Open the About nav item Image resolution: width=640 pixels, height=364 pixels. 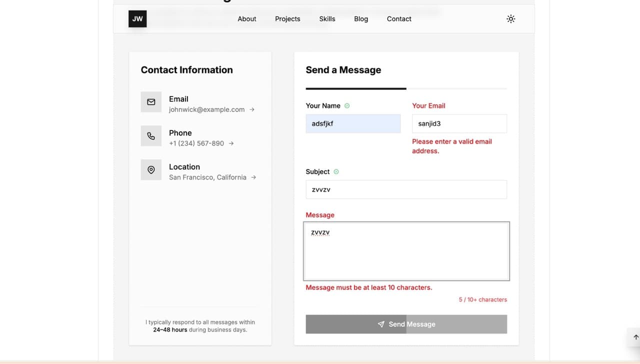[x=247, y=19]
